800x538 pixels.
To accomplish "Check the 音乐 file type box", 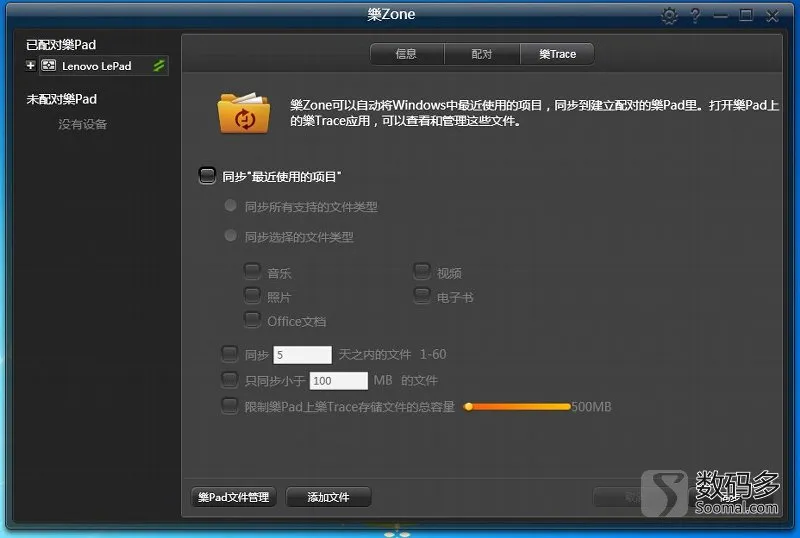I will pyautogui.click(x=252, y=271).
